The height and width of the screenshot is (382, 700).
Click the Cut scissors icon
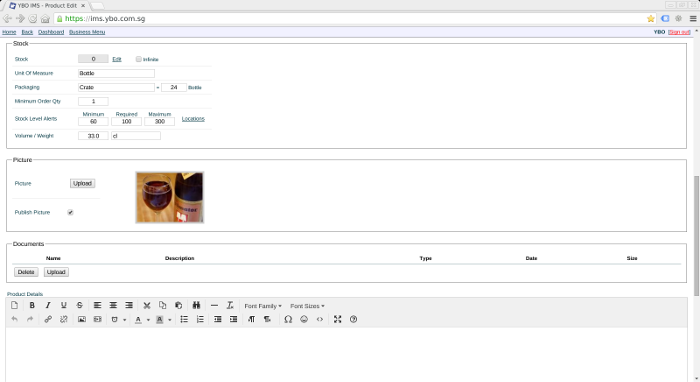[x=146, y=305]
